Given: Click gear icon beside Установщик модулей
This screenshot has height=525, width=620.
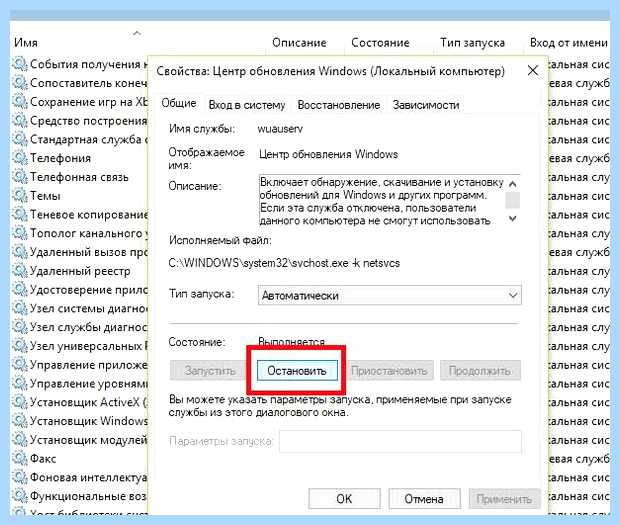Looking at the screenshot, I should 20,440.
